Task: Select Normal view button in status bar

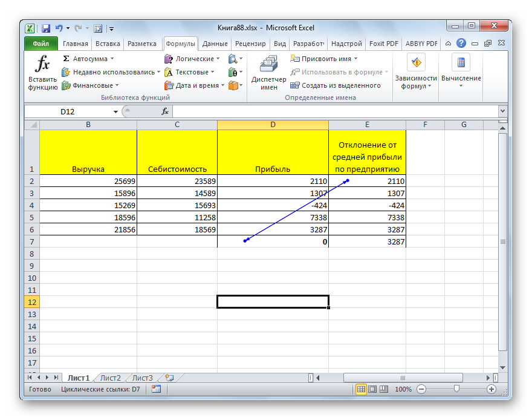Action: (x=361, y=389)
